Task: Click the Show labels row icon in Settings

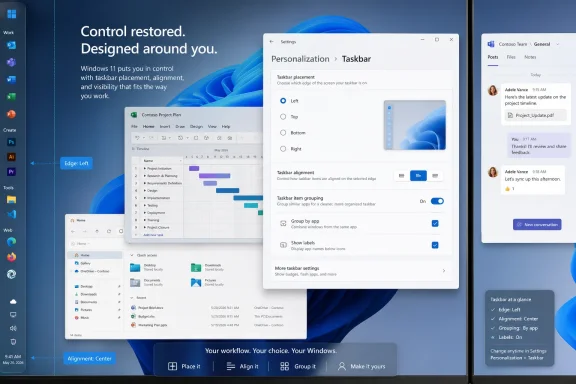Action: 283,245
